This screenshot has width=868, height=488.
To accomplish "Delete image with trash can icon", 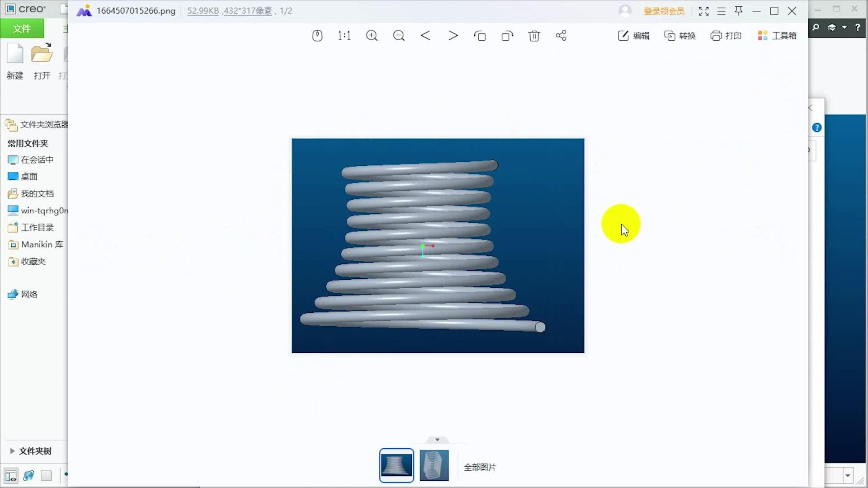I will coord(534,36).
